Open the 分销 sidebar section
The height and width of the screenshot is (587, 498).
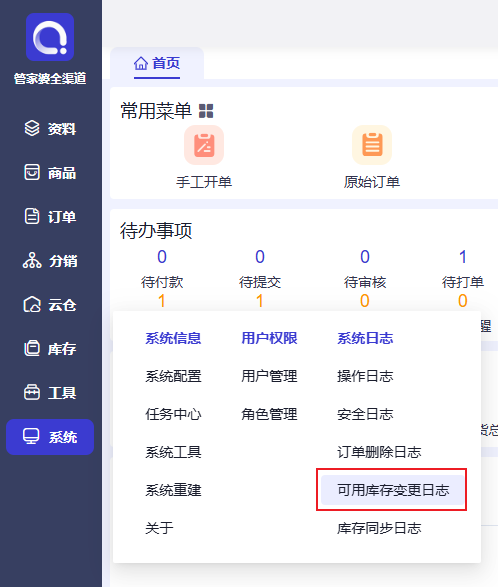click(50, 261)
